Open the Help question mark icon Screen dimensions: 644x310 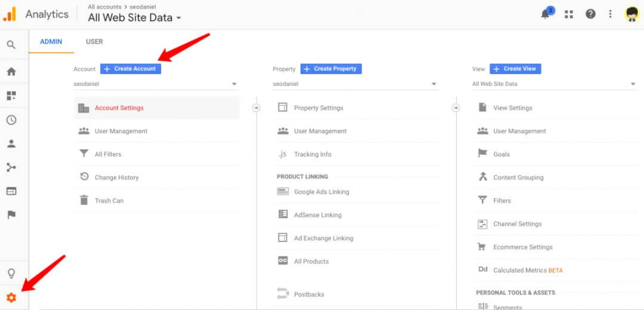coord(590,14)
